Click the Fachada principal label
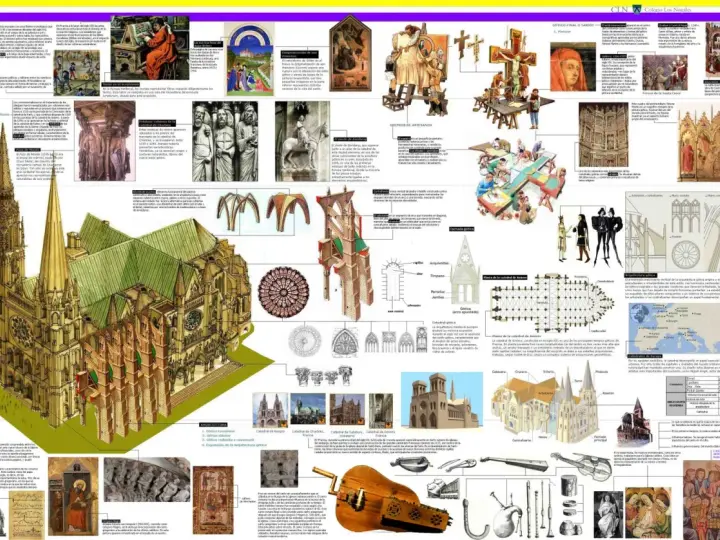The width and height of the screenshot is (720, 540). pyautogui.click(x=600, y=439)
